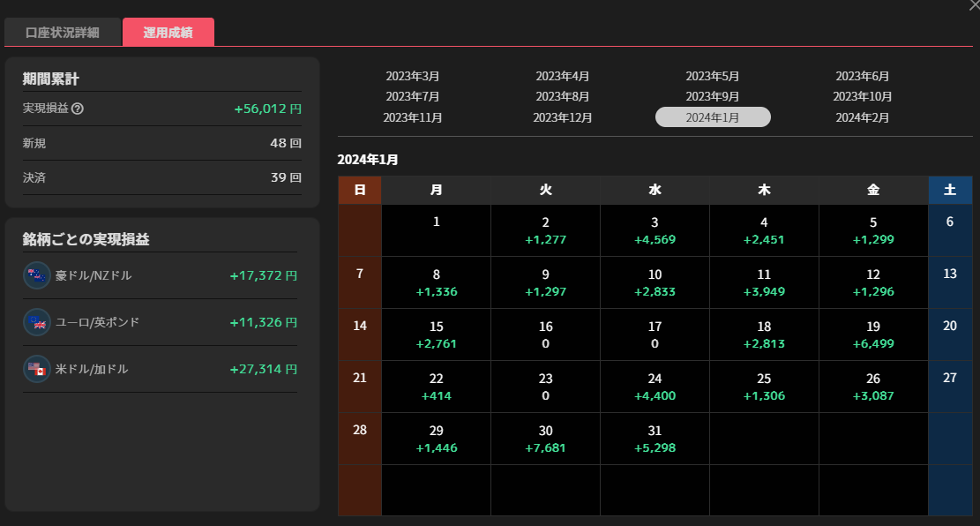
Task: Click the 豪ドル/NZドル currency flag icon
Action: (x=37, y=275)
